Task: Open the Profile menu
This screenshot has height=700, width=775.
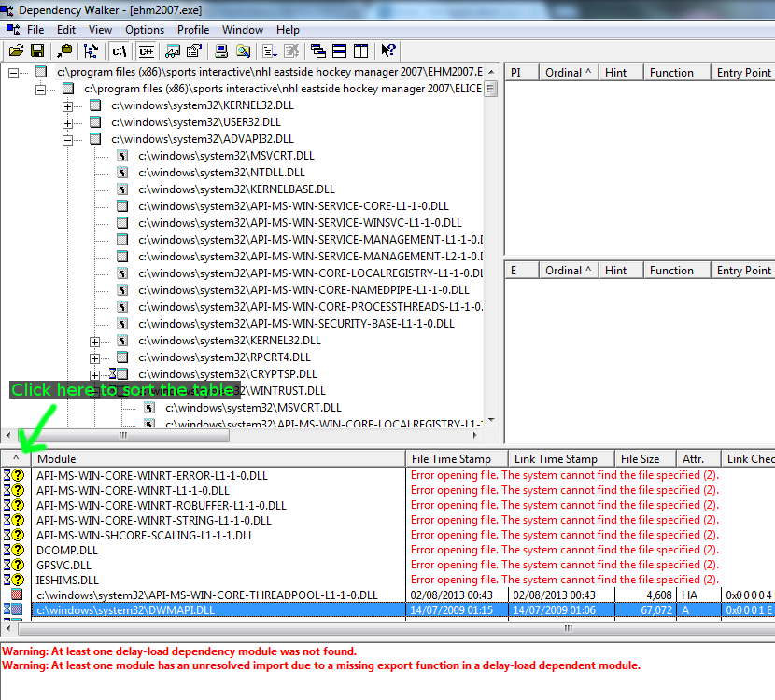Action: 193,30
